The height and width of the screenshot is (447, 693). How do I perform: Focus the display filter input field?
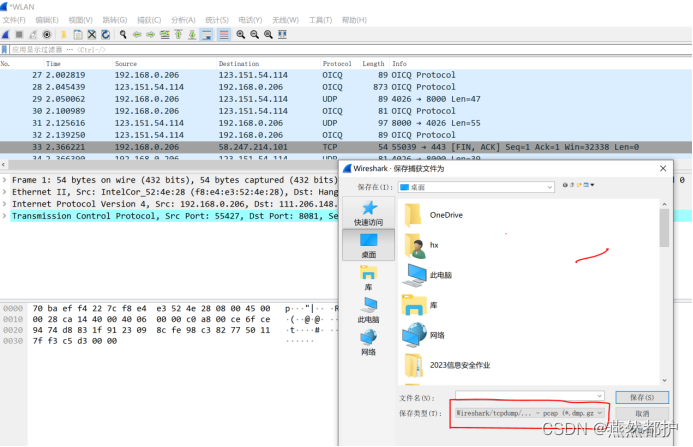click(x=349, y=50)
